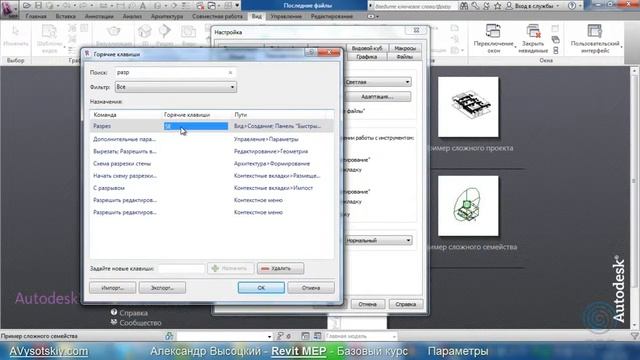Clear the search field with the x button
This screenshot has width=640, height=360.
(230, 72)
